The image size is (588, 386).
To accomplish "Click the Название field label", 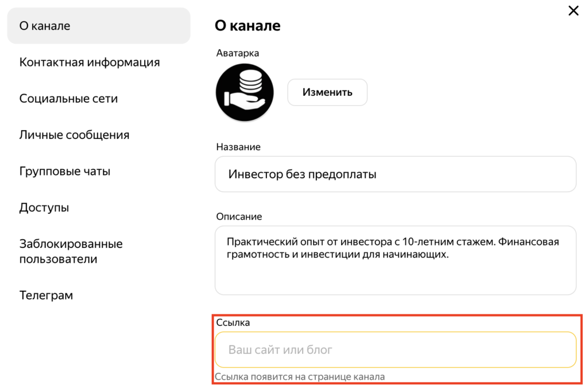I will click(238, 147).
